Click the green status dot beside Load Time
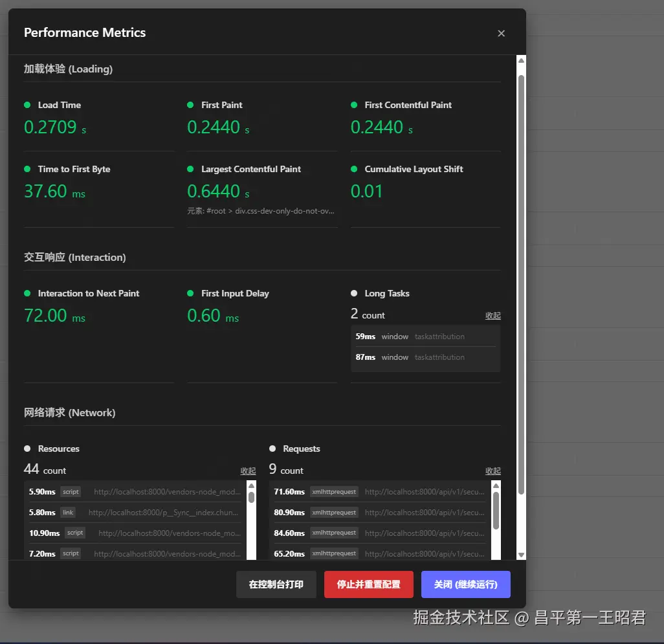 tap(27, 105)
